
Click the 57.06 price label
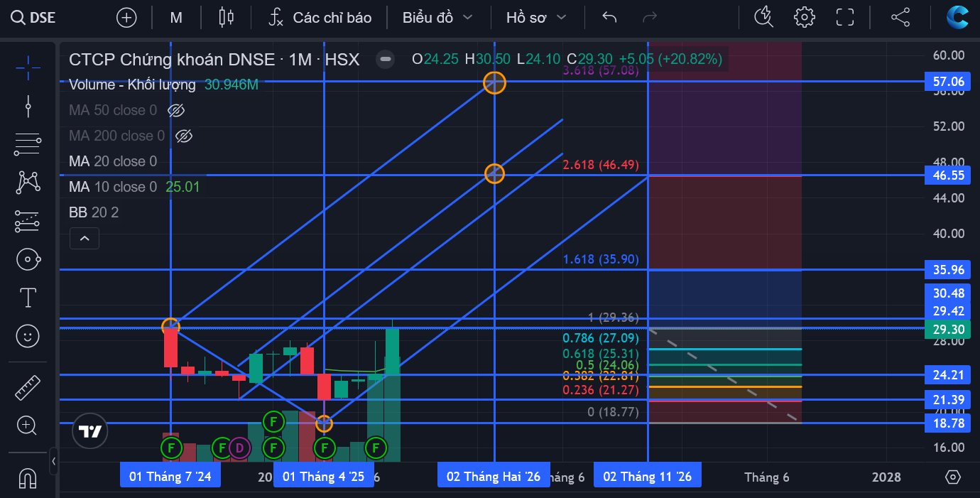point(949,82)
